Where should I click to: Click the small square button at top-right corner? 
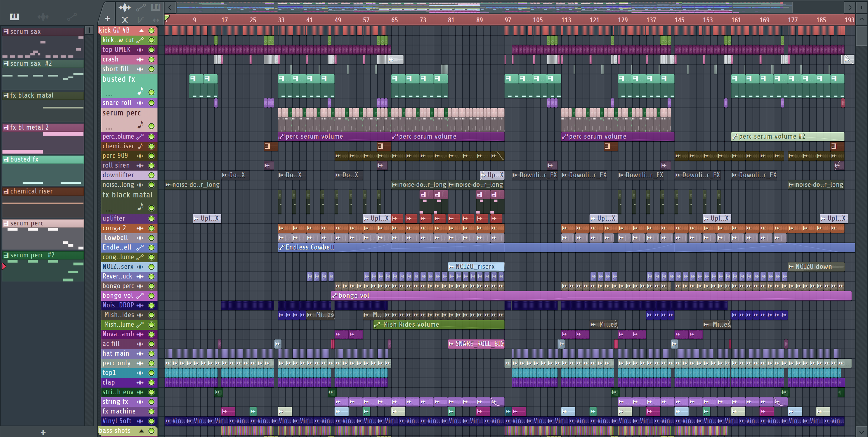click(862, 7)
